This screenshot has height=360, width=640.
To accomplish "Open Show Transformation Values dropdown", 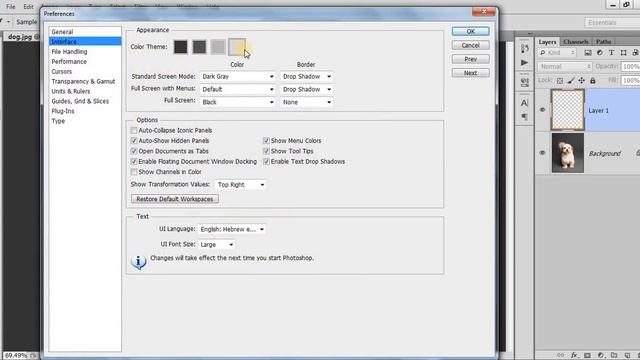I will [240, 184].
